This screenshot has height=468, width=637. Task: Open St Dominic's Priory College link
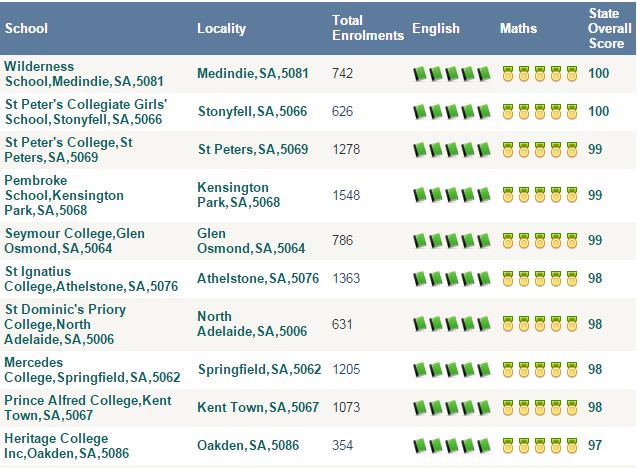pyautogui.click(x=66, y=324)
